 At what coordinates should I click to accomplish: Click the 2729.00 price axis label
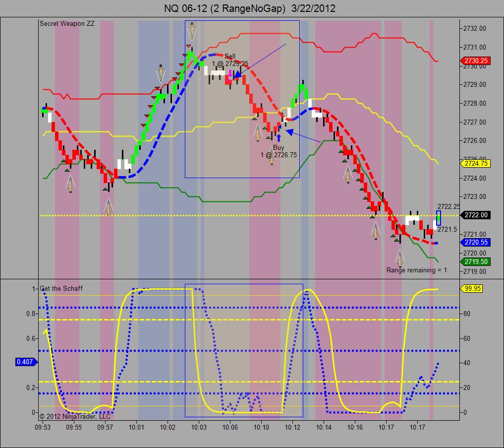(475, 84)
